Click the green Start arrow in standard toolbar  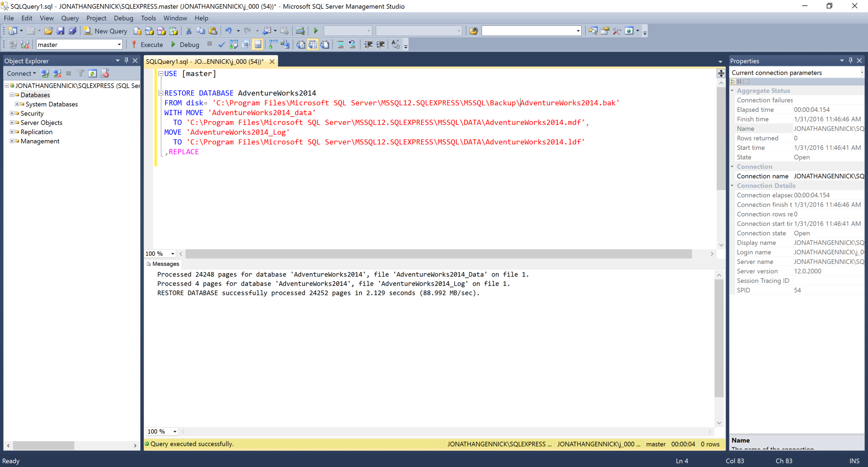316,31
